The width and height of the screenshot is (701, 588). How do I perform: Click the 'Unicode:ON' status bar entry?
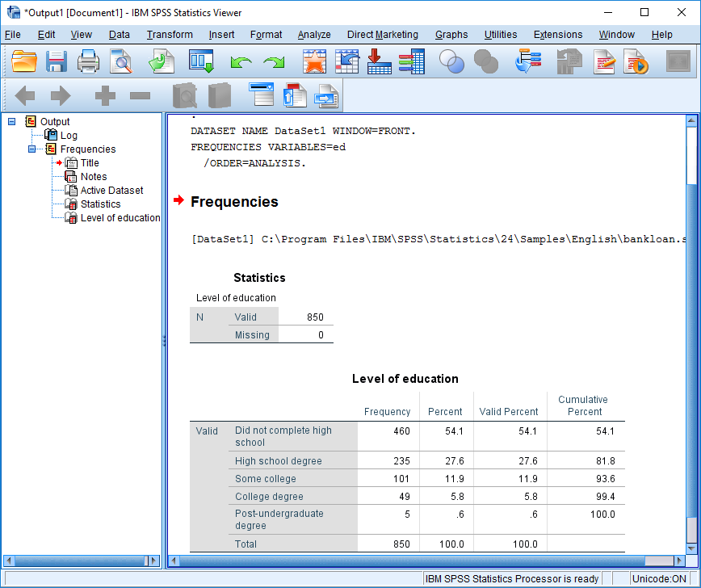coord(659,579)
